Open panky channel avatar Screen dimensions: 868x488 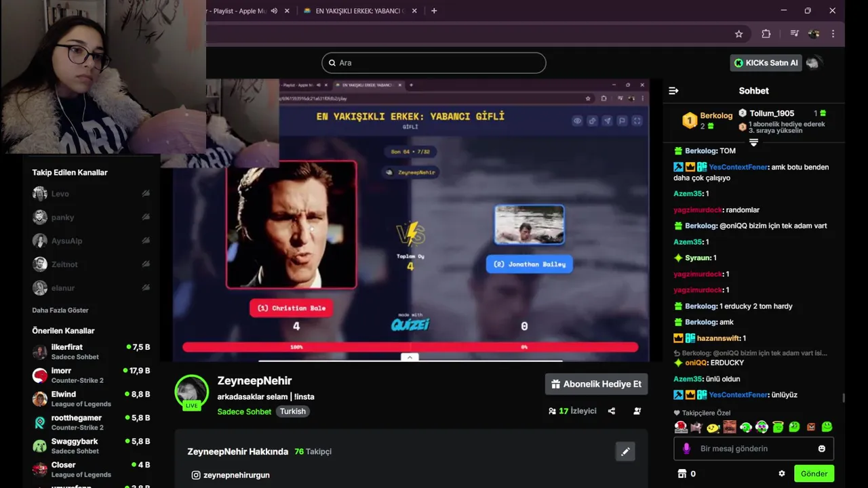click(x=40, y=218)
